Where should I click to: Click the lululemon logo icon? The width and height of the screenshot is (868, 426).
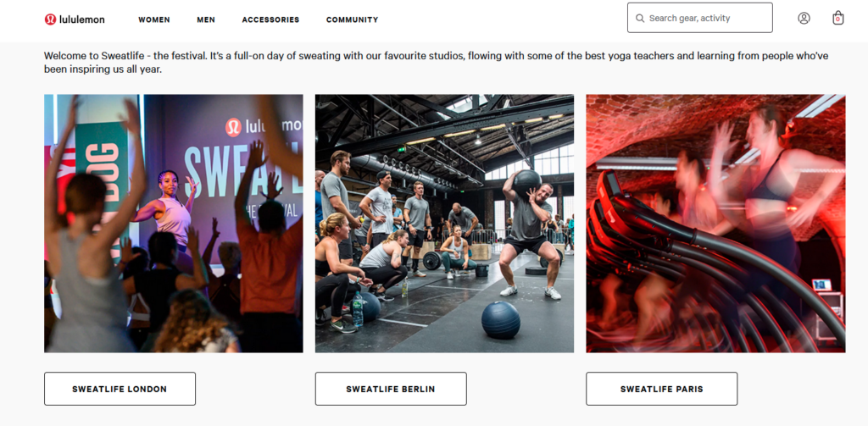[50, 19]
